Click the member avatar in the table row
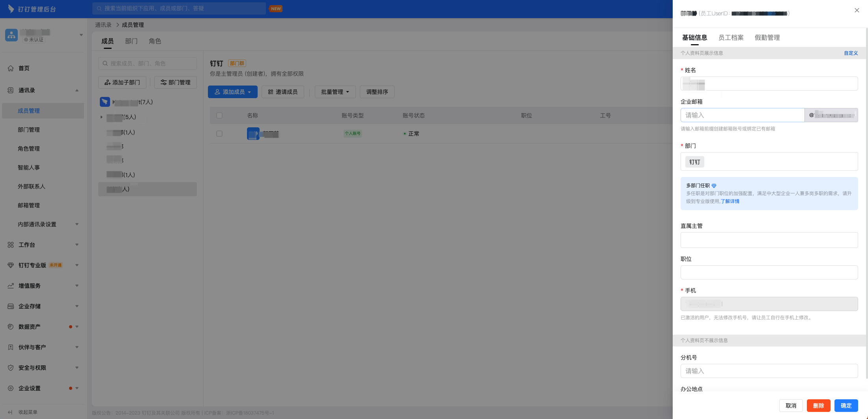This screenshot has width=868, height=419. coord(253,134)
